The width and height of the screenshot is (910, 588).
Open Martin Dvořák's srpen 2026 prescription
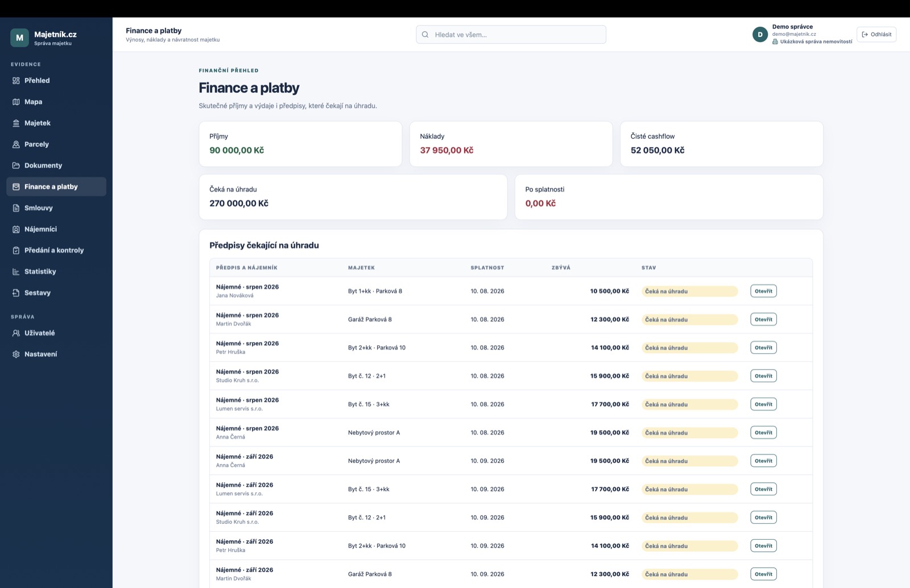763,320
